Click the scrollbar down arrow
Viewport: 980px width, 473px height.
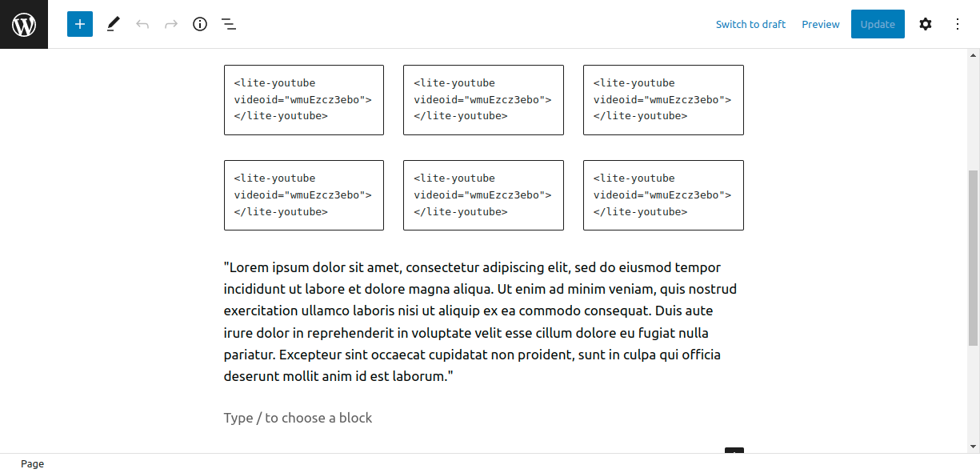pos(973,447)
